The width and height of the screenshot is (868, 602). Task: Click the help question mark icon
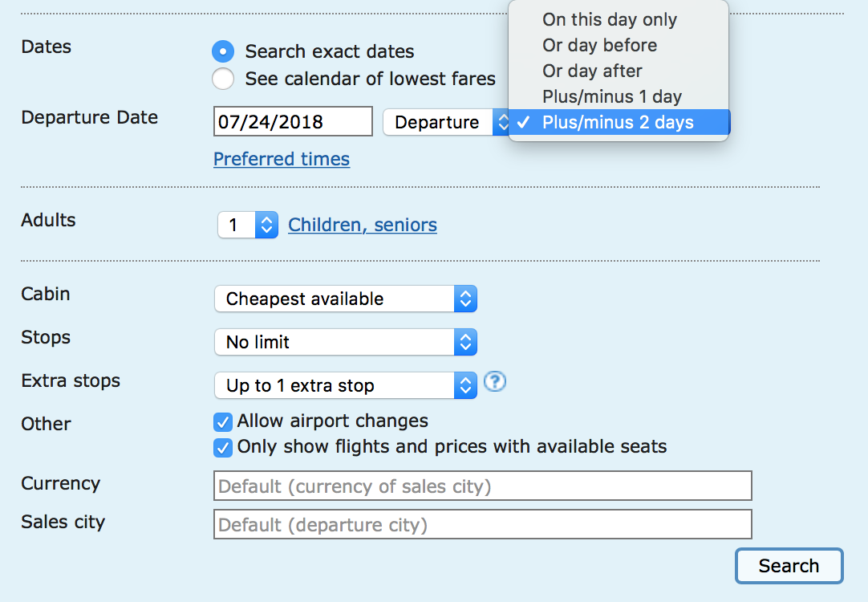tap(495, 383)
